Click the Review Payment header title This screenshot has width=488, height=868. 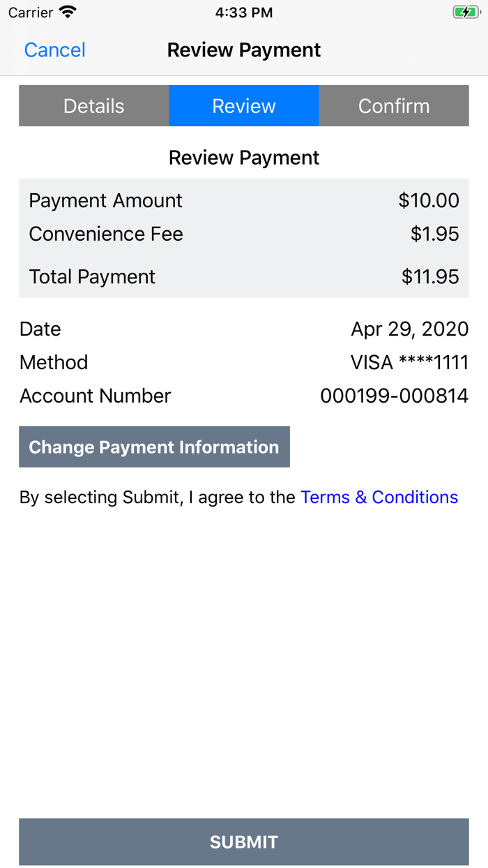click(x=244, y=50)
